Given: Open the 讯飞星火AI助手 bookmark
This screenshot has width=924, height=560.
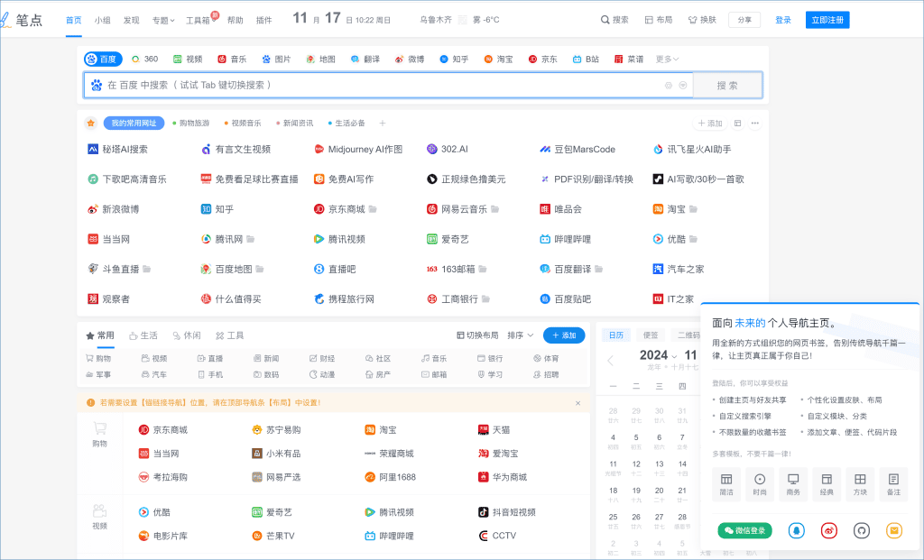Looking at the screenshot, I should pyautogui.click(x=692, y=150).
